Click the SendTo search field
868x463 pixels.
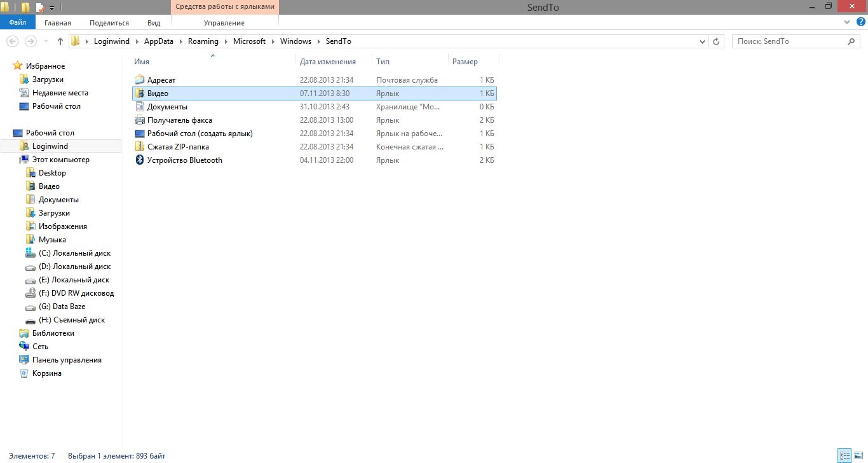click(789, 41)
